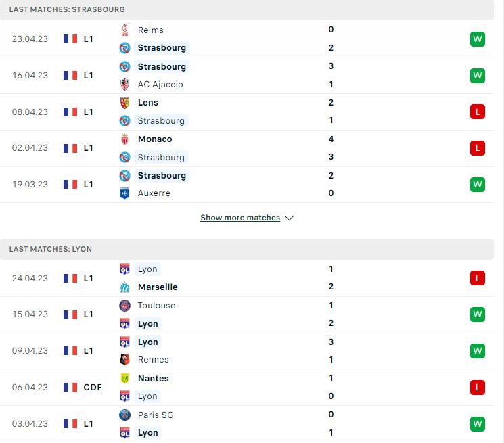This screenshot has width=504, height=443.
Task: Expand the Show more matches chevron
Action: pyautogui.click(x=290, y=218)
